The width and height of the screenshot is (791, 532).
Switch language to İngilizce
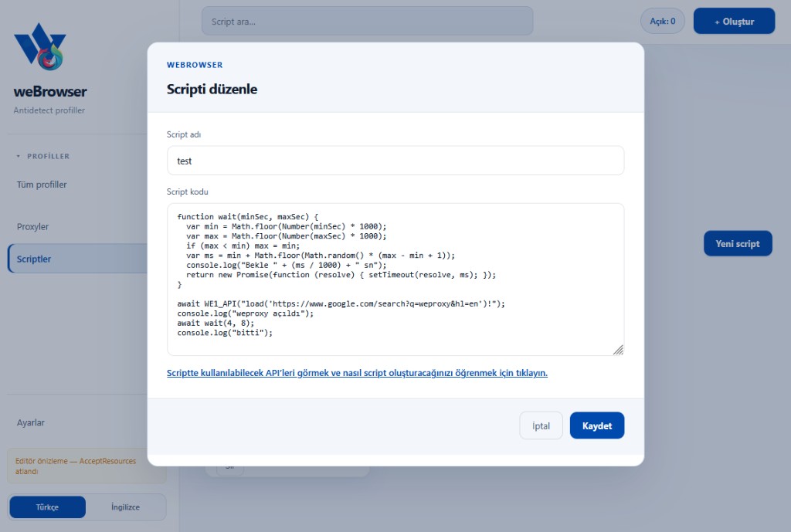point(126,507)
